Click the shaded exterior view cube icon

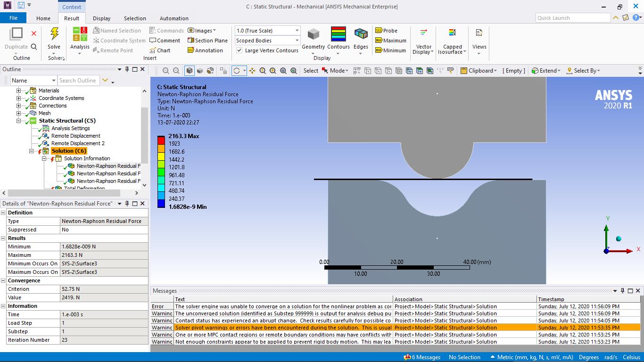(x=190, y=71)
